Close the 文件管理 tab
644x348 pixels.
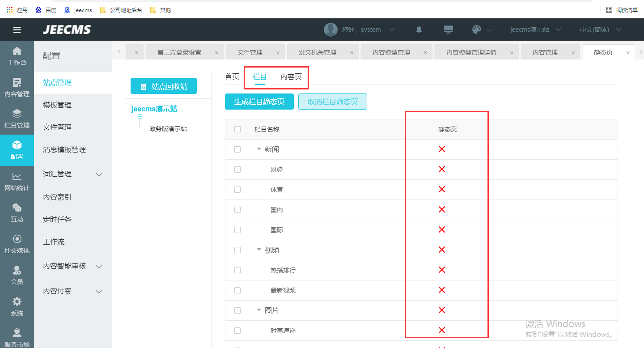click(x=278, y=53)
